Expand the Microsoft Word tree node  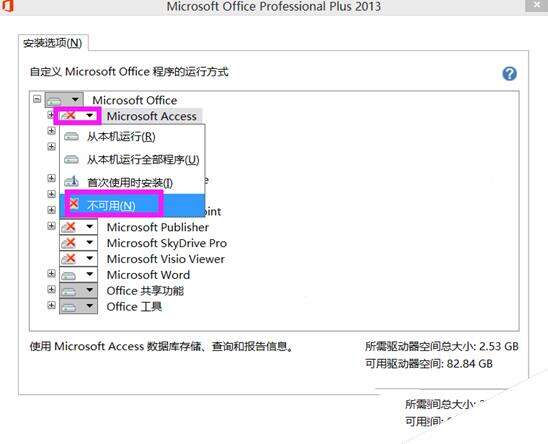(x=51, y=273)
